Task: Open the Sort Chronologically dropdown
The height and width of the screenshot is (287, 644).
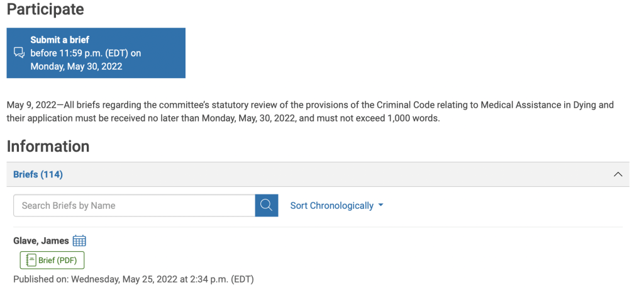Action: pyautogui.click(x=332, y=206)
